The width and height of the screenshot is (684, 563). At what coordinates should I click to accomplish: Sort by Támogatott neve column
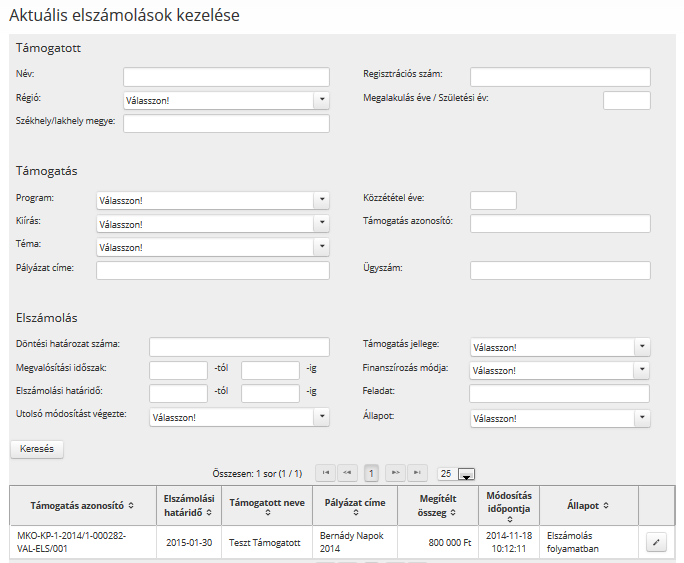click(x=268, y=513)
